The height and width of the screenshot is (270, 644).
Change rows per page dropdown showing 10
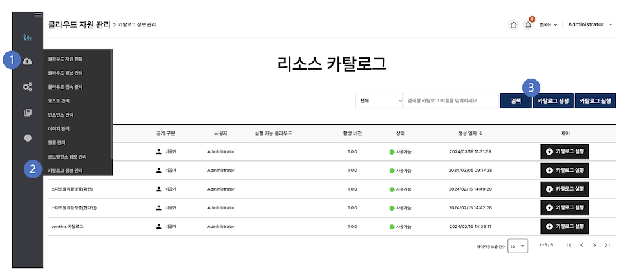tap(518, 246)
